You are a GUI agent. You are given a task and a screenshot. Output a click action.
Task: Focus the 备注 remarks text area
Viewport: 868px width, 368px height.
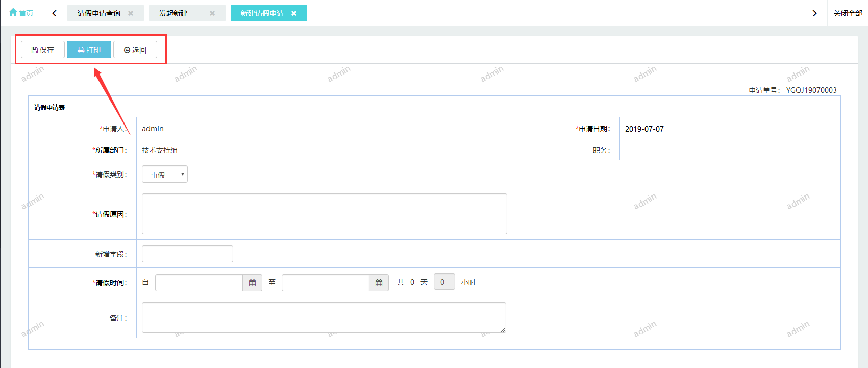[x=324, y=317]
